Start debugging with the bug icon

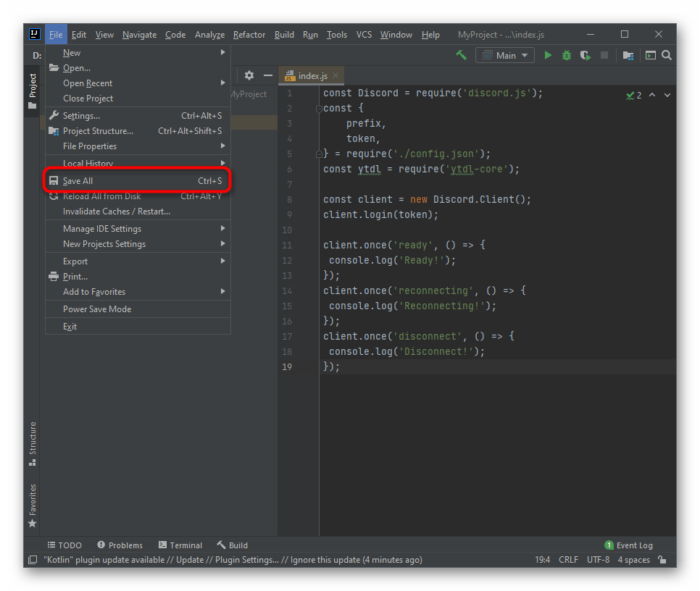pyautogui.click(x=567, y=55)
